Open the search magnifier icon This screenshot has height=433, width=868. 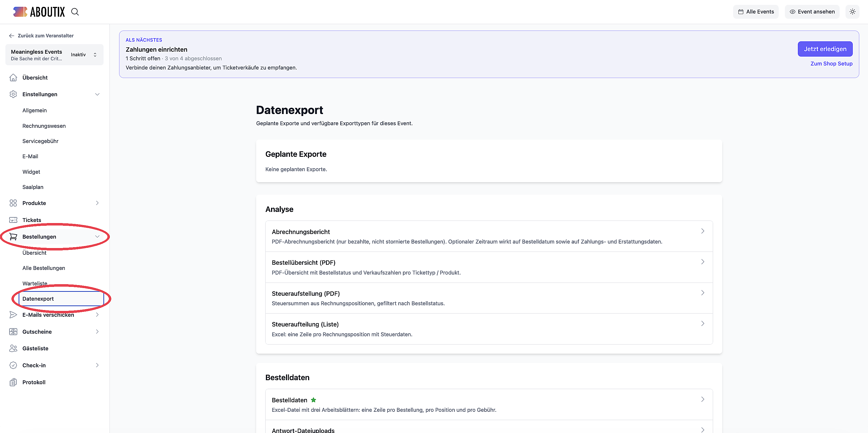75,12
